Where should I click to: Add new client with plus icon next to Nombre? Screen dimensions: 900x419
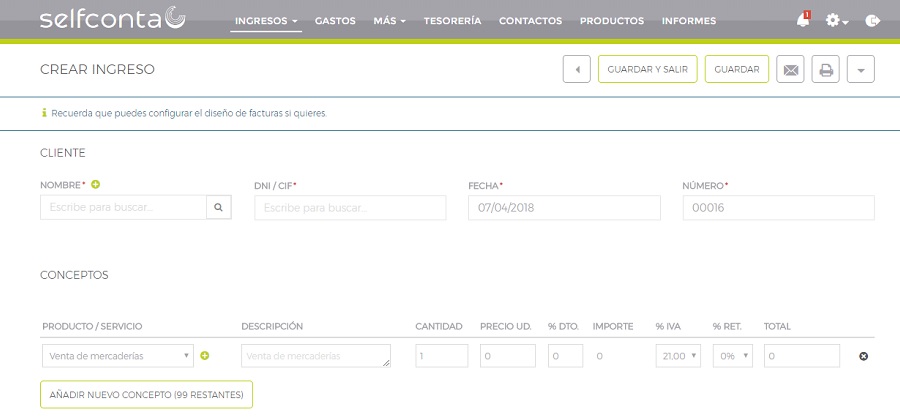coord(96,185)
